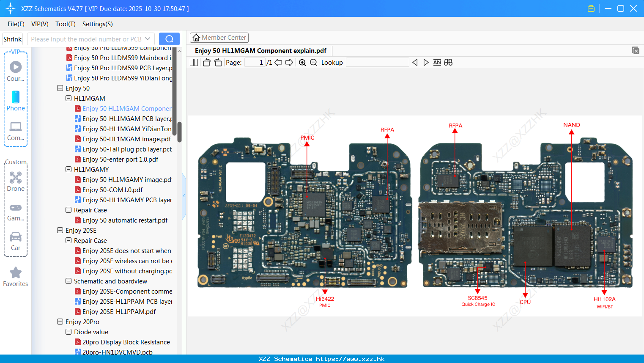This screenshot has height=363, width=644.
Task: Collapse Schematic and boardview folder
Action: click(68, 281)
